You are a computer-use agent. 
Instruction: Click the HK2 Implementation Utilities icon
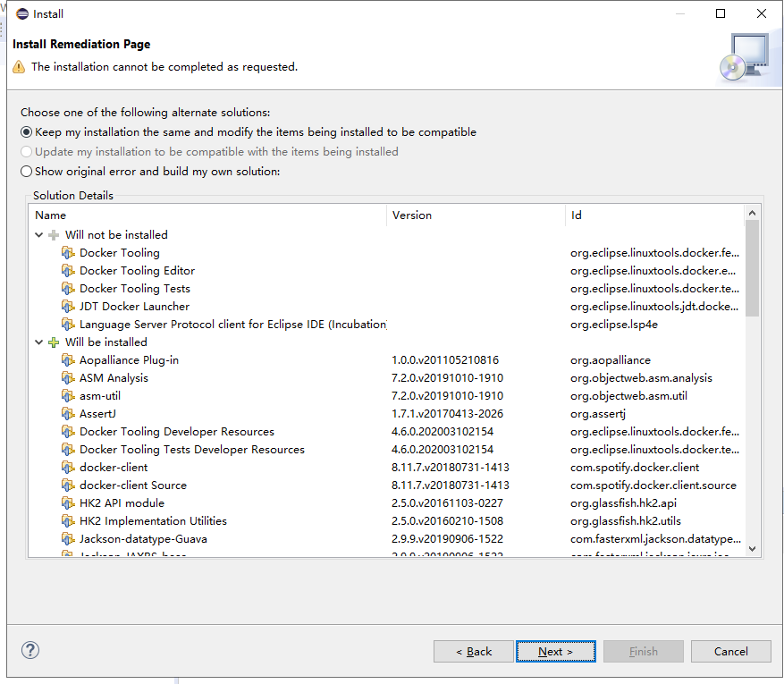coord(68,521)
